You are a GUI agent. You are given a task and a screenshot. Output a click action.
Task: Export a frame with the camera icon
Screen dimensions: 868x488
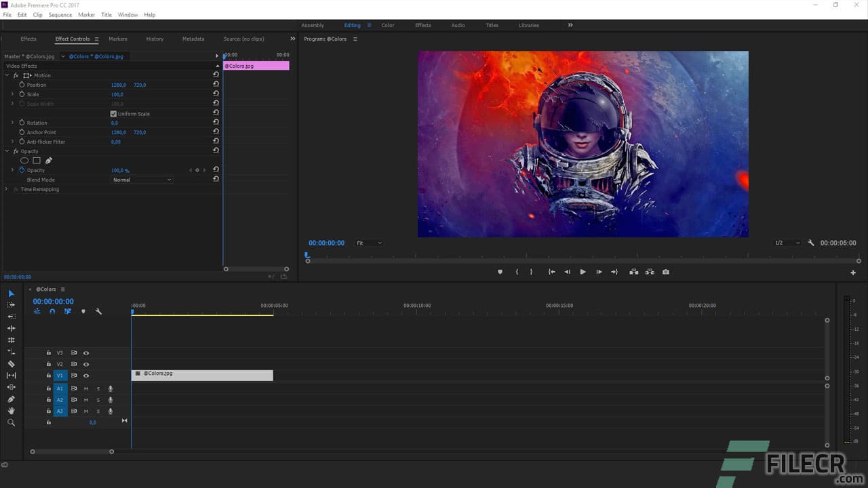[665, 272]
